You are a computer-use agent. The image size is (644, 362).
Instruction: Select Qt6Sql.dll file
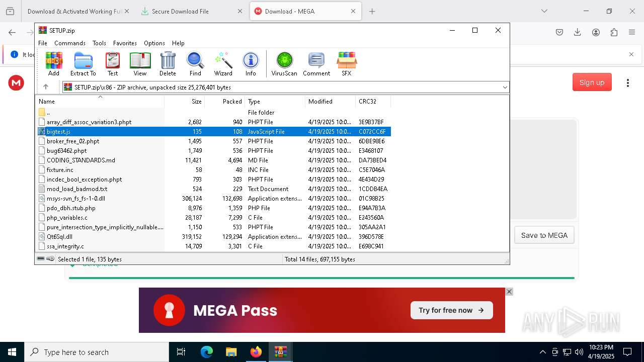point(213,237)
